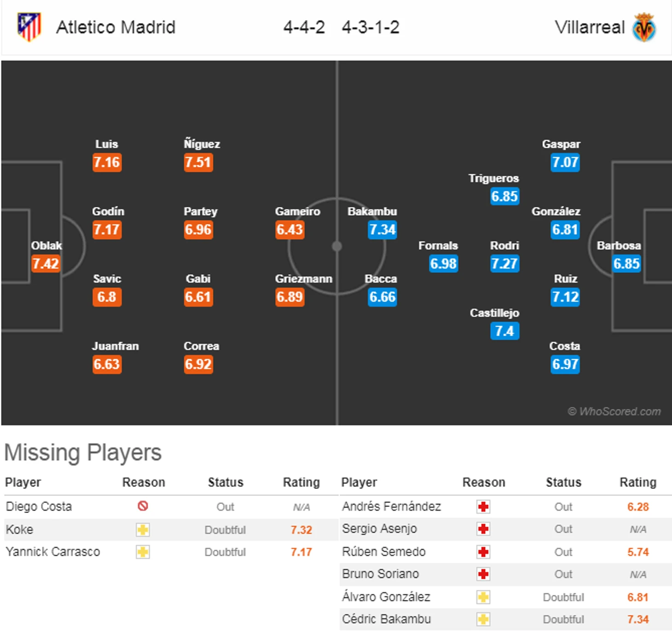672x635 pixels.
Task: Click Rúben Semedo's red injury cross
Action: 483,552
